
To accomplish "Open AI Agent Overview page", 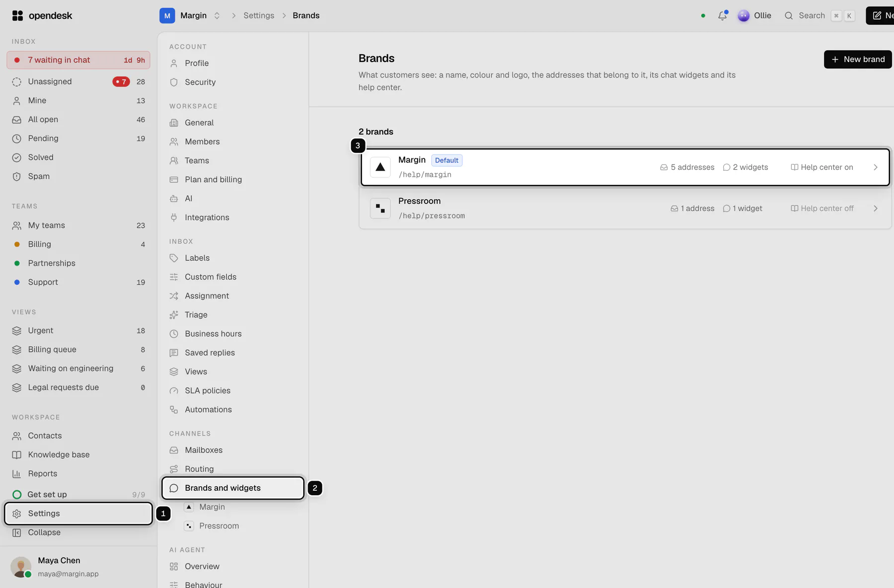I will pos(232,567).
